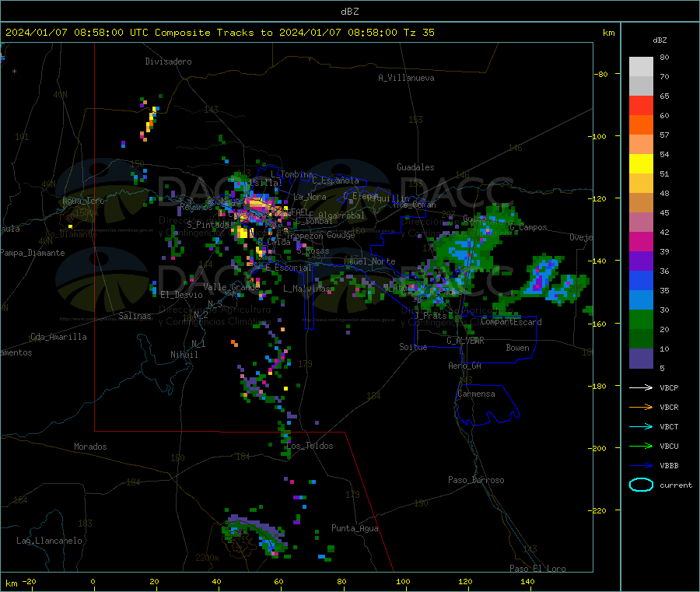Click the A_Villanueva map label
The image size is (700, 592).
pyautogui.click(x=406, y=78)
